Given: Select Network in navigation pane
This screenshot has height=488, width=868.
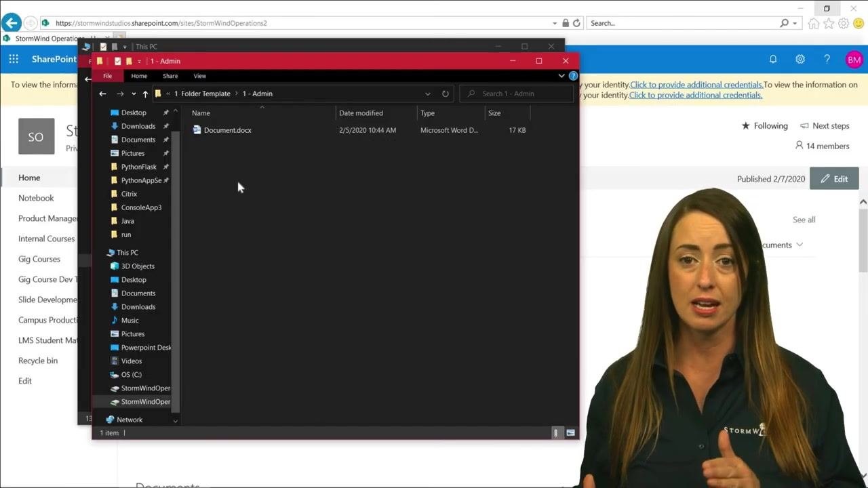Looking at the screenshot, I should click(130, 420).
